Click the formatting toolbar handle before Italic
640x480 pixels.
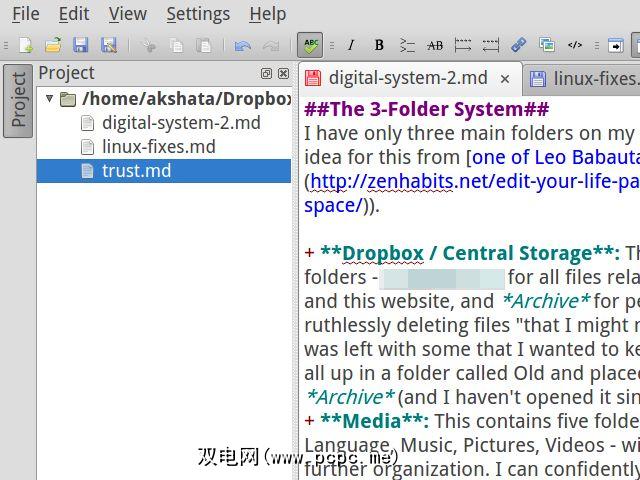click(332, 45)
